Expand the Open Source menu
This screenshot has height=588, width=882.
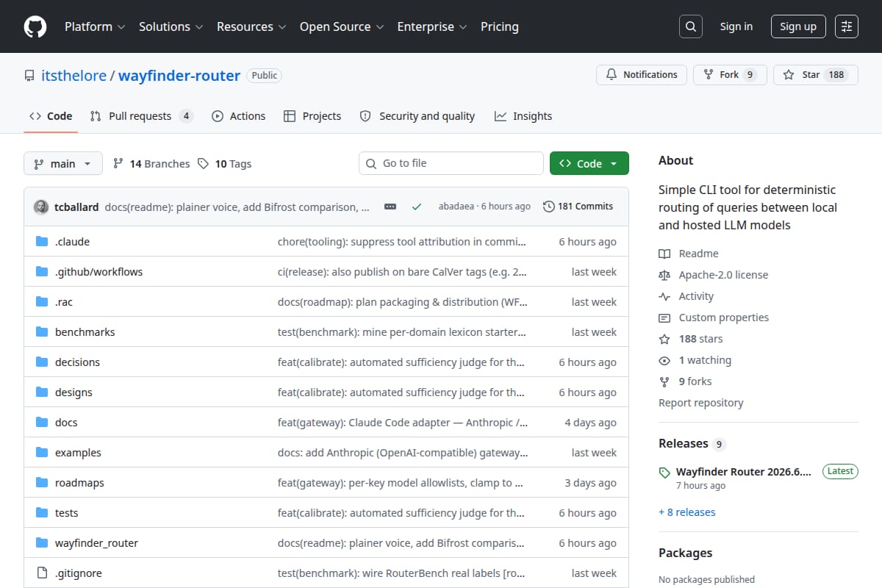click(342, 26)
